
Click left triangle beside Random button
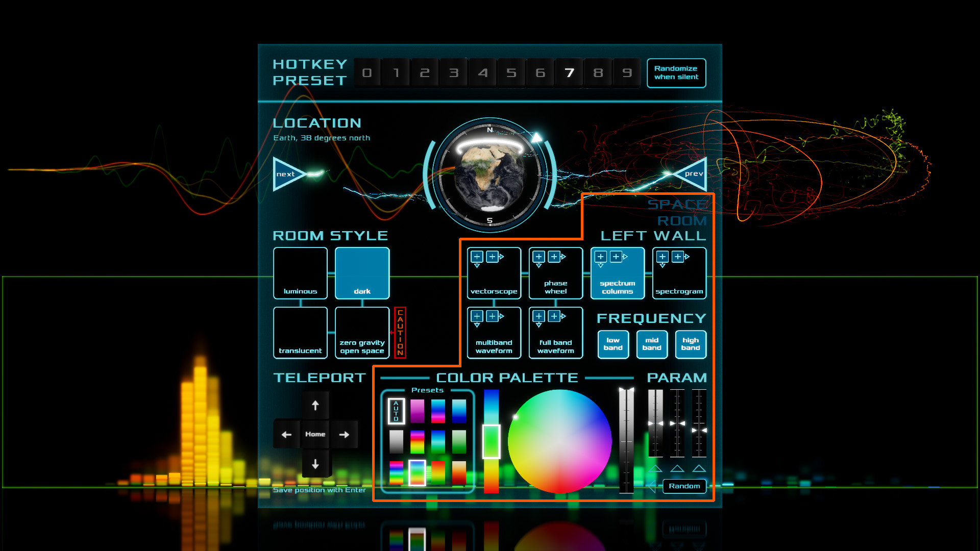click(652, 486)
